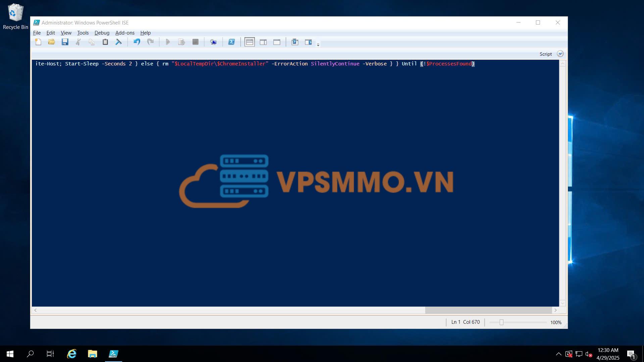Open toolbar overflow options arrow
This screenshot has height=362, width=644.
(x=318, y=44)
